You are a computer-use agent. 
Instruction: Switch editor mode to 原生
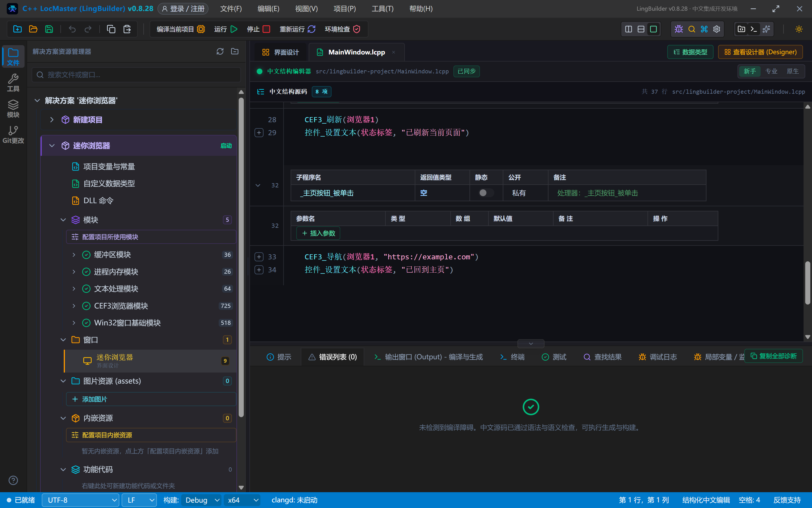793,71
